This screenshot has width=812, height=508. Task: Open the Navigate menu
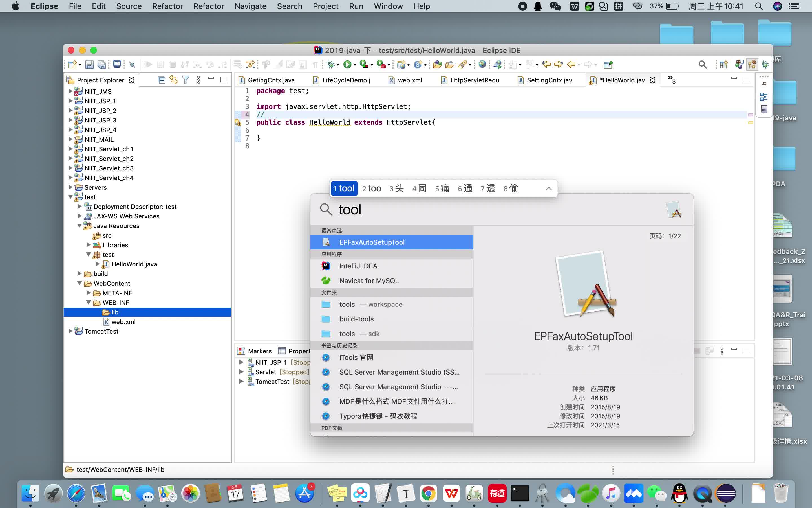[250, 6]
